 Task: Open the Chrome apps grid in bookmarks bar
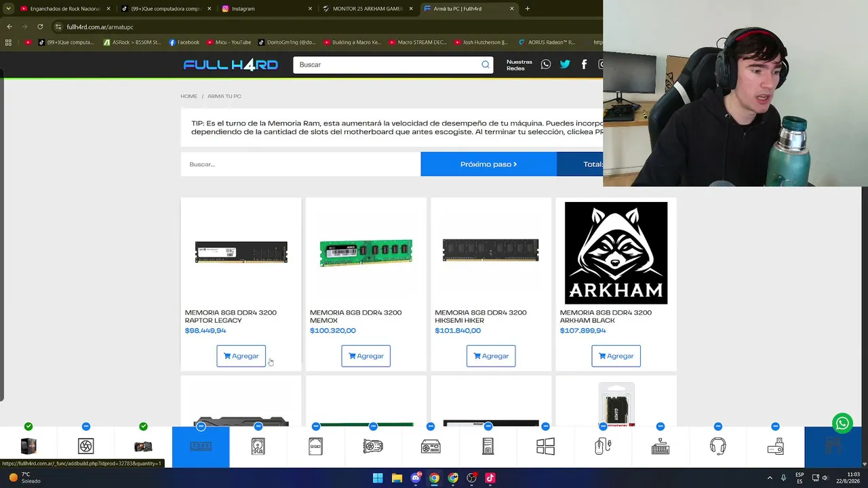tap(8, 42)
